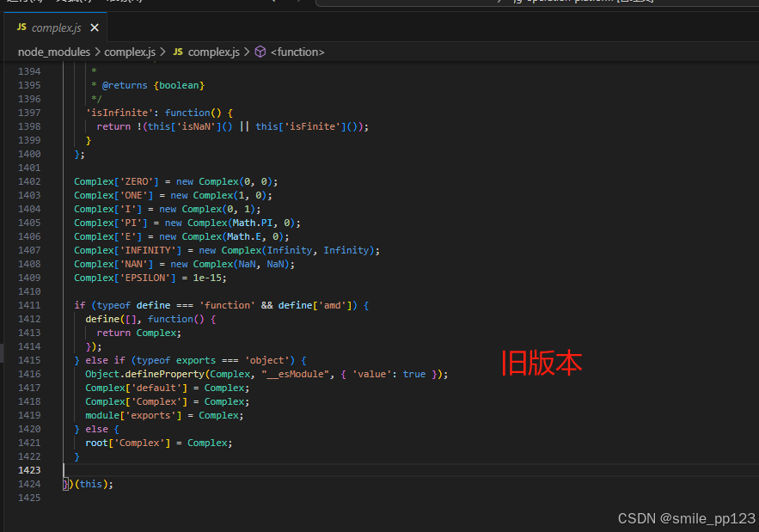Click Object.defineProperty on line 1416
Screen dimensions: 759x532
[144, 374]
